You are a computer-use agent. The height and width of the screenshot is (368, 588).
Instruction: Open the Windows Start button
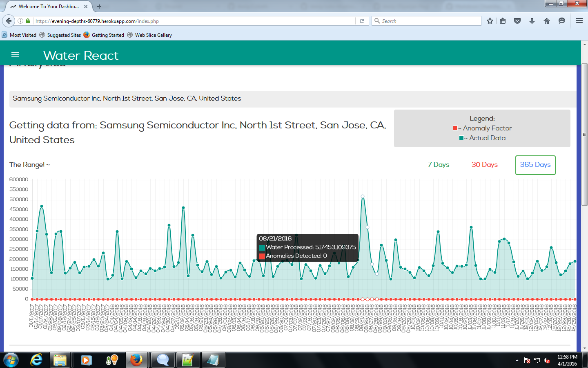[x=11, y=360]
